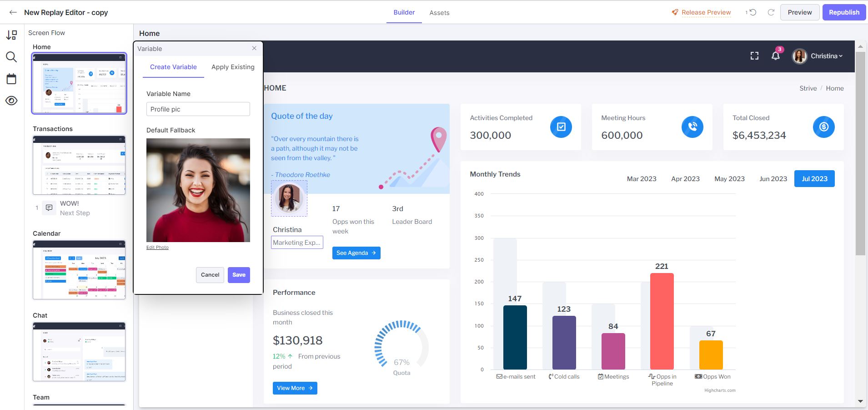The width and height of the screenshot is (868, 410).
Task: Click the back arrow in the editor header
Action: (x=13, y=12)
